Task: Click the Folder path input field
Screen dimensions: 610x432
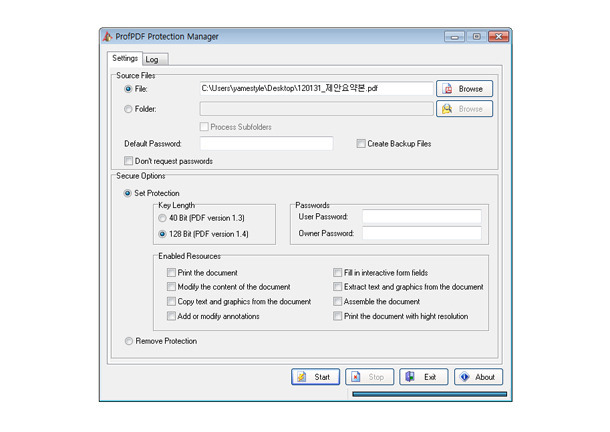Action: point(316,109)
